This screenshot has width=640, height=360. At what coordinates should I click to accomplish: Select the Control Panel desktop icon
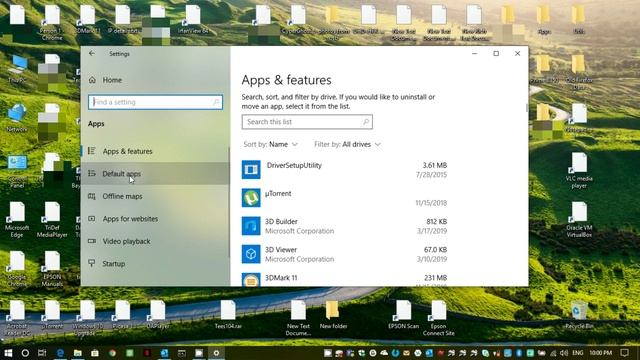click(17, 171)
